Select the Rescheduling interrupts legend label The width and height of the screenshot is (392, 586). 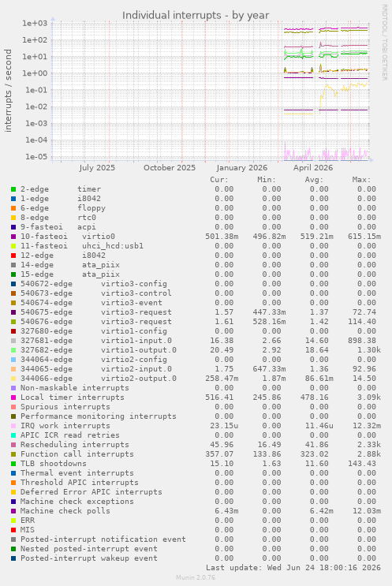75,445
